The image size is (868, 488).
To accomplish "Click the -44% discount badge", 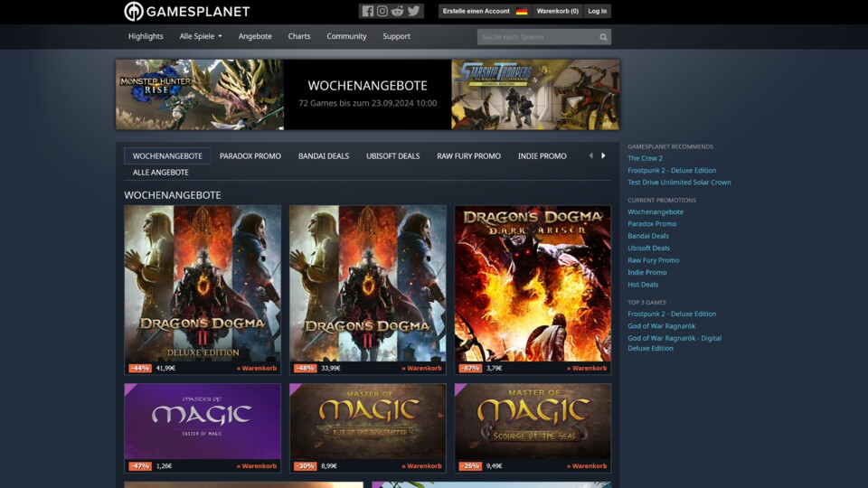I will pyautogui.click(x=140, y=368).
